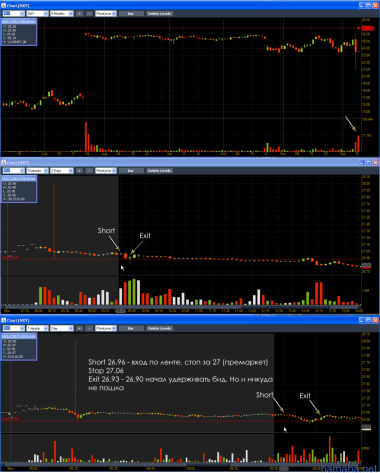Click the Bar button in top chart toolbar
The image size is (380, 473).
point(131,14)
